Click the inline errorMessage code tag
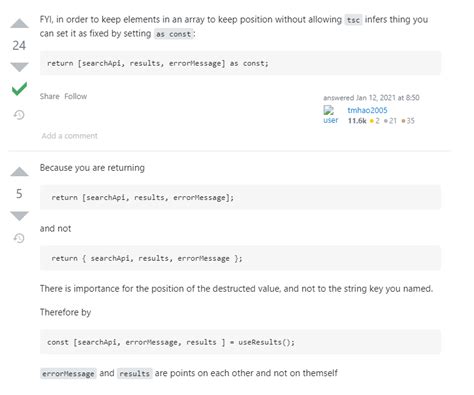 [68, 373]
